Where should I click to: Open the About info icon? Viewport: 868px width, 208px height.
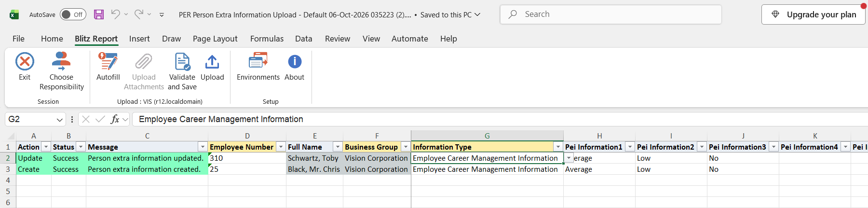[x=295, y=62]
